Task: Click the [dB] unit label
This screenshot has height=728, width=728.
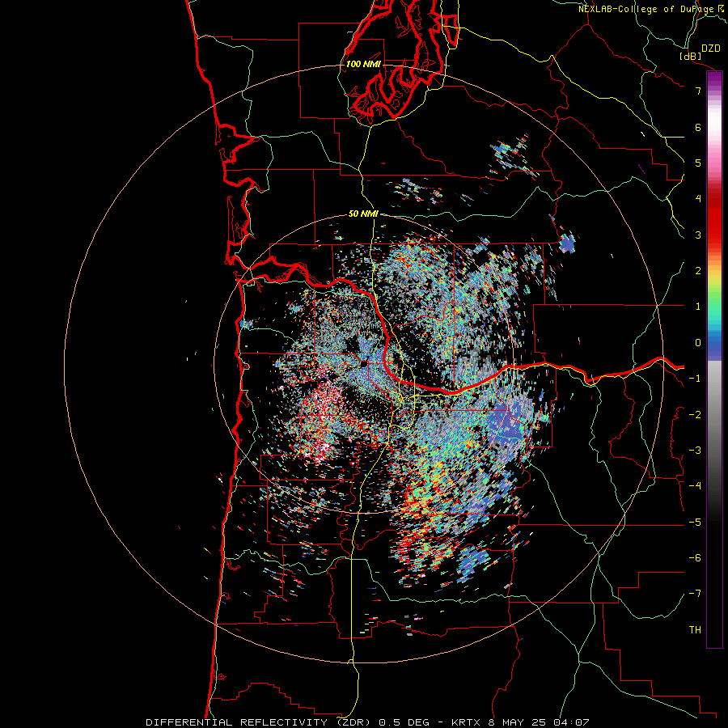Action: (x=691, y=56)
